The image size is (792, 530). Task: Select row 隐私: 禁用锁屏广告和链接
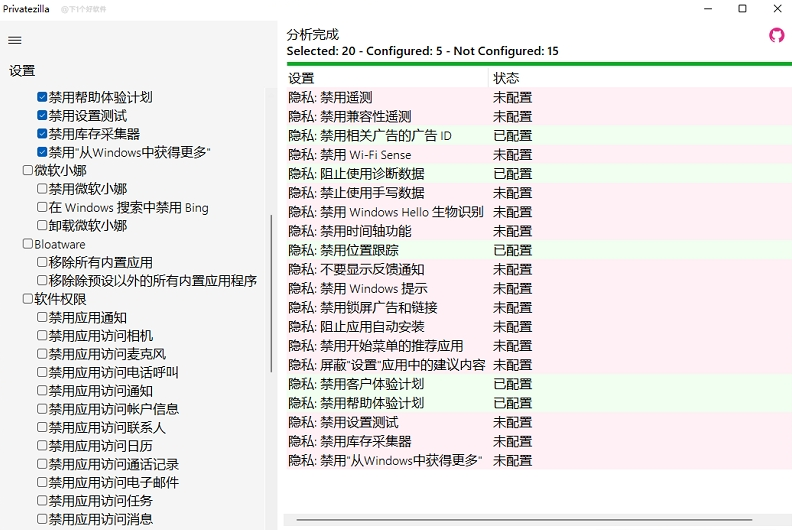tap(539, 307)
